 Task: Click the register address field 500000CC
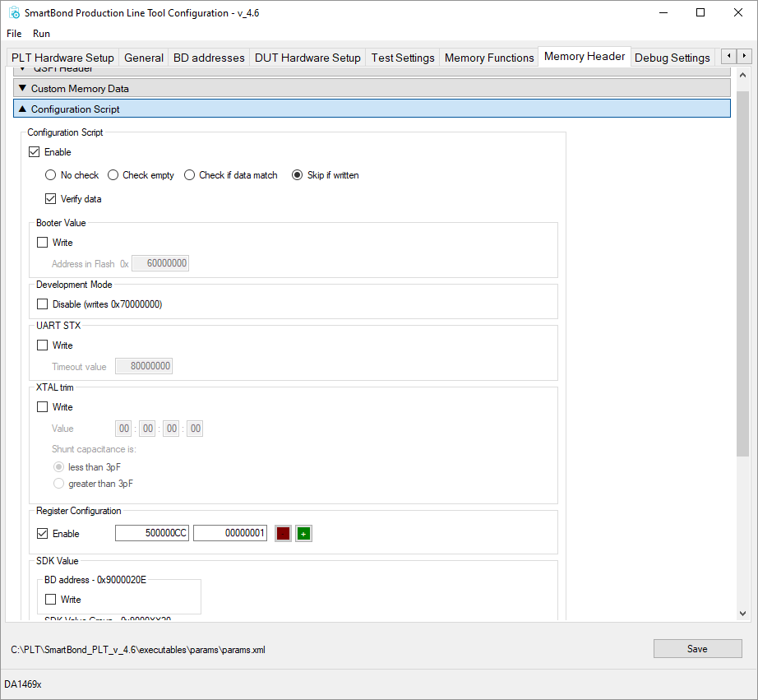click(x=152, y=533)
